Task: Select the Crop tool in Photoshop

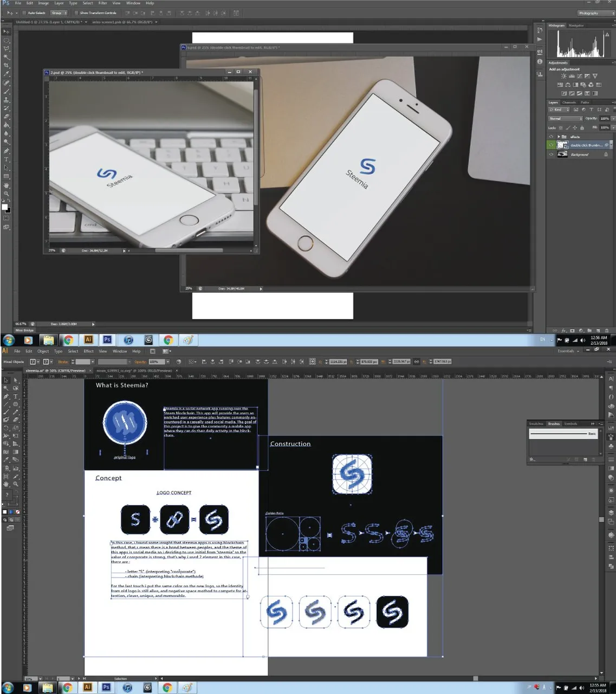Action: coord(7,66)
